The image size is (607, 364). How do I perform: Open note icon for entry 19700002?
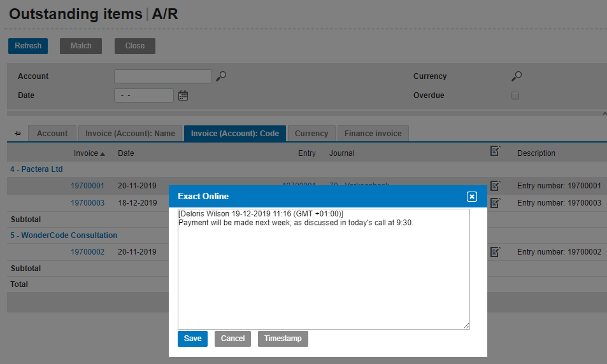click(x=495, y=252)
